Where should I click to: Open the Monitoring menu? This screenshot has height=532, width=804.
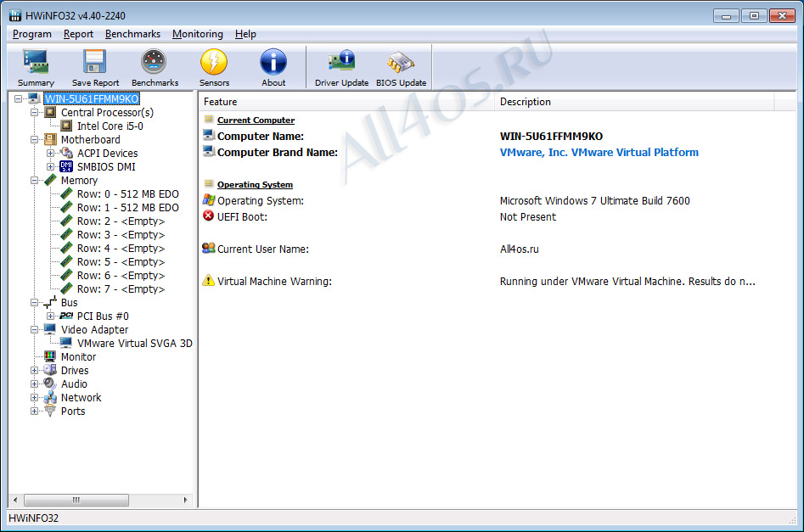click(x=198, y=34)
